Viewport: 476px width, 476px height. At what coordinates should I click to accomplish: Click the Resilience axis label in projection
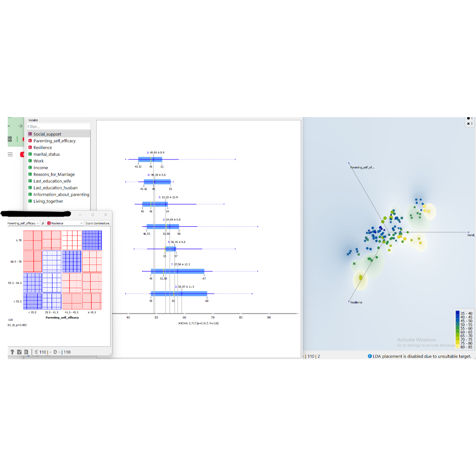[x=356, y=302]
